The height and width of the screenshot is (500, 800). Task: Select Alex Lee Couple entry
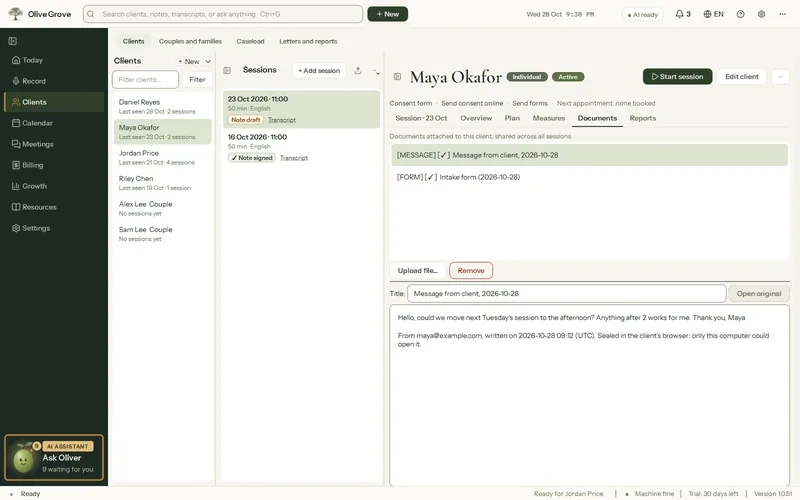(162, 208)
